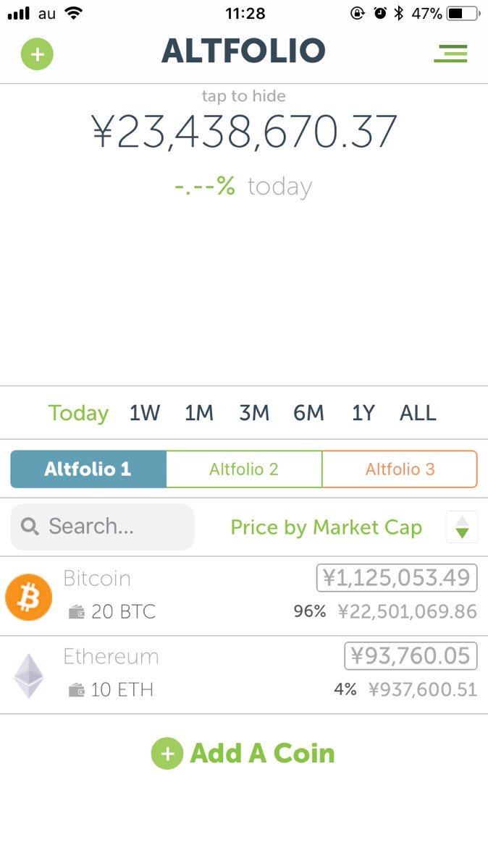Tap the magnifier icon in search box
This screenshot has height=868, width=488.
pos(30,527)
